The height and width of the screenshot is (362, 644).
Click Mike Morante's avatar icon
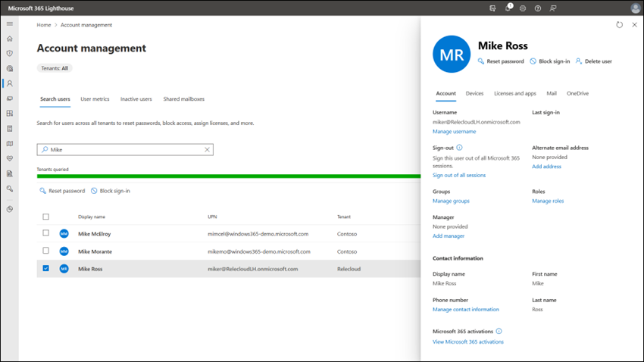[x=64, y=251]
